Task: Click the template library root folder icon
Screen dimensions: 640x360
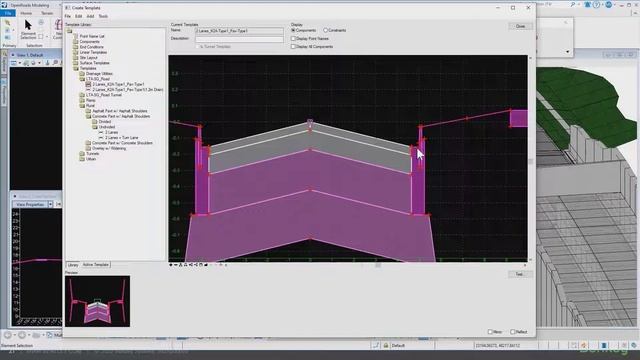Action: tap(69, 31)
